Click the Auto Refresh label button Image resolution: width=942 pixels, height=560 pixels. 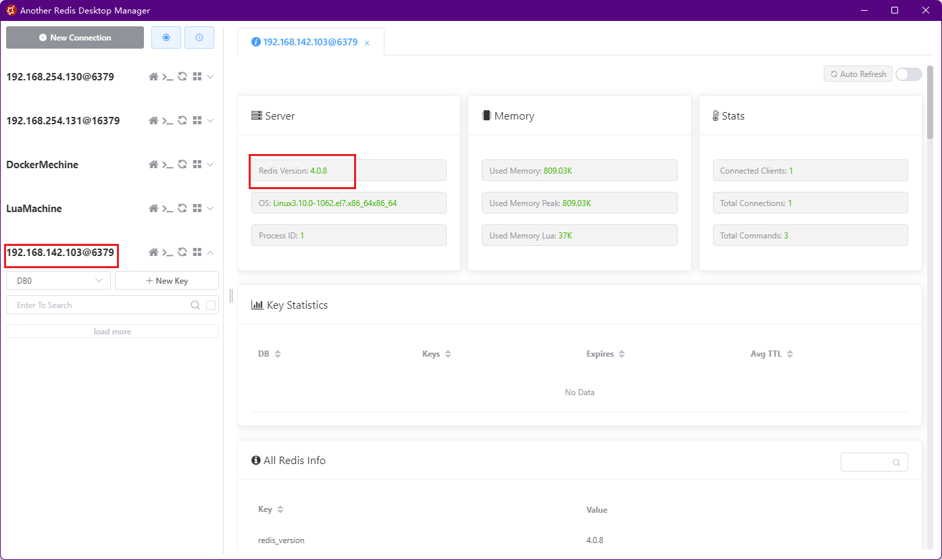click(x=858, y=74)
